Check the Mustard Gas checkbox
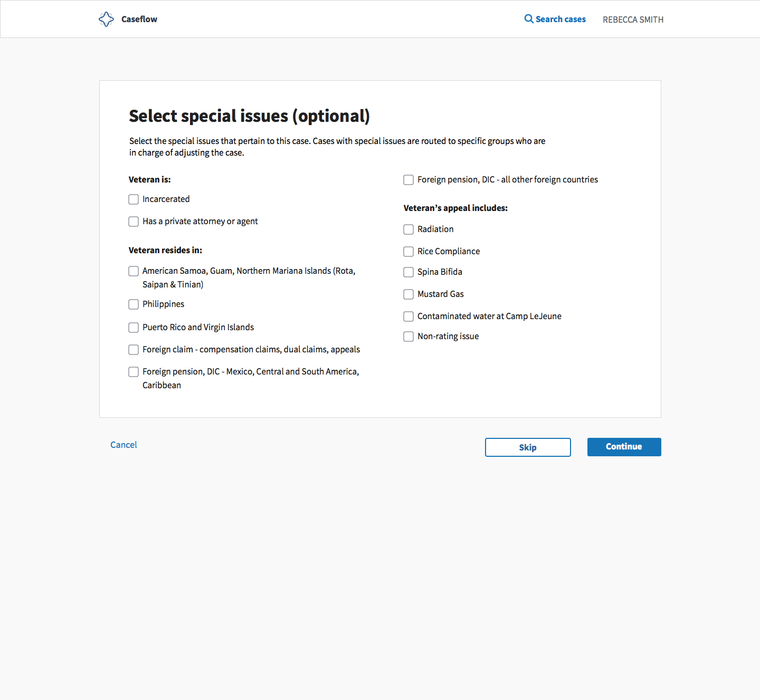Image resolution: width=760 pixels, height=700 pixels. point(408,294)
